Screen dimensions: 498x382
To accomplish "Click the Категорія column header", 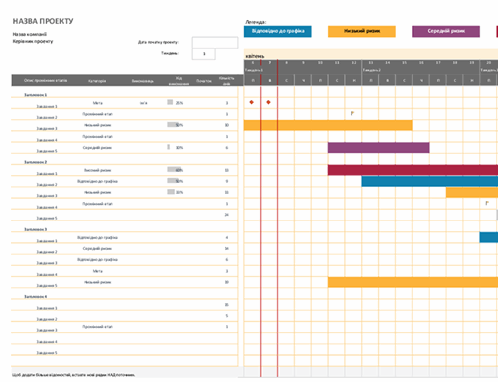I will pos(97,81).
